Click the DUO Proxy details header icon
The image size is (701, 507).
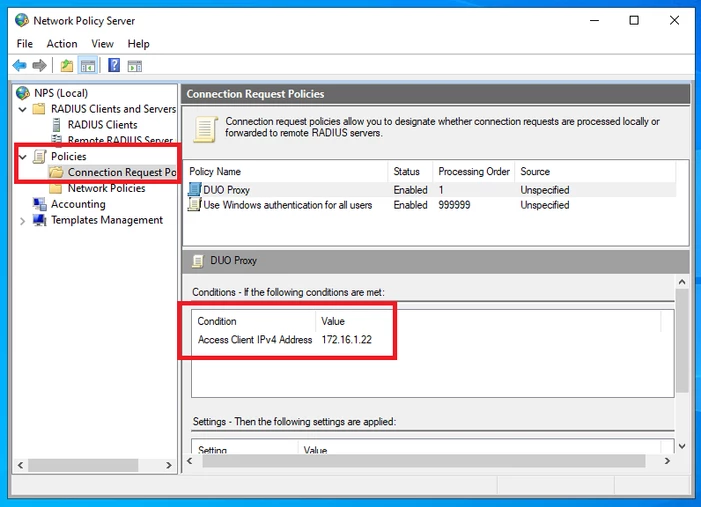[x=198, y=261]
